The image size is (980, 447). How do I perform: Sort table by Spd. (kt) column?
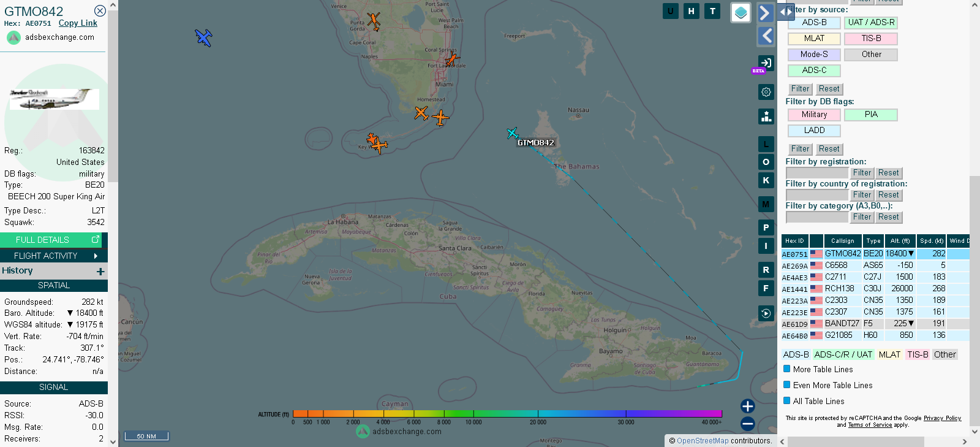(x=932, y=241)
